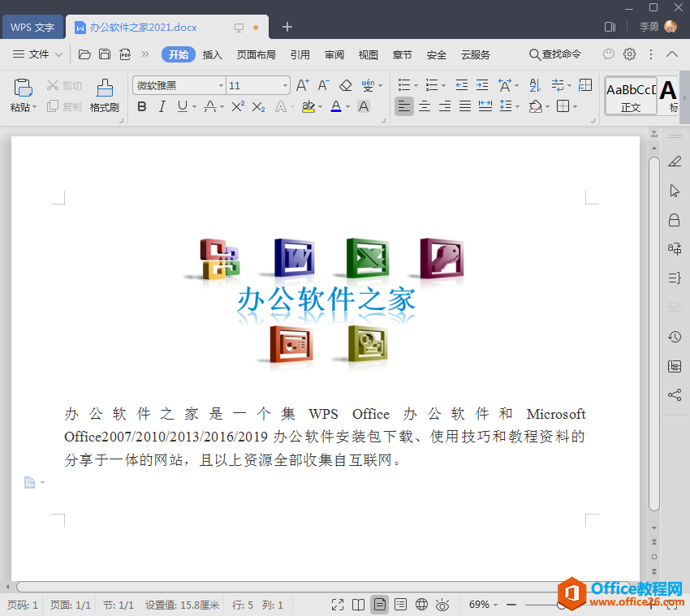Open the share icon in right sidebar

[674, 395]
